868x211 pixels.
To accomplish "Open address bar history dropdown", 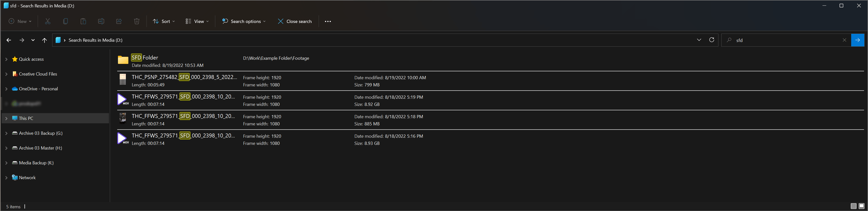I will [x=699, y=40].
